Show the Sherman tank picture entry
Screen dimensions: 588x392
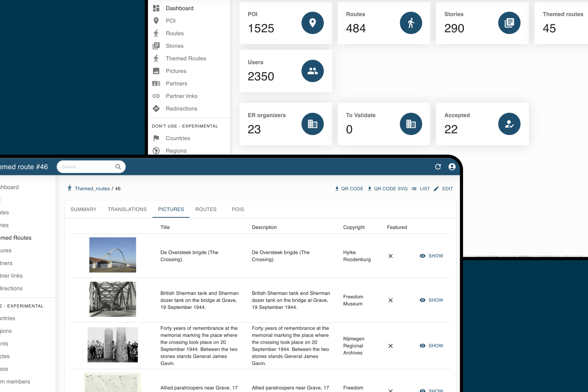pos(431,300)
